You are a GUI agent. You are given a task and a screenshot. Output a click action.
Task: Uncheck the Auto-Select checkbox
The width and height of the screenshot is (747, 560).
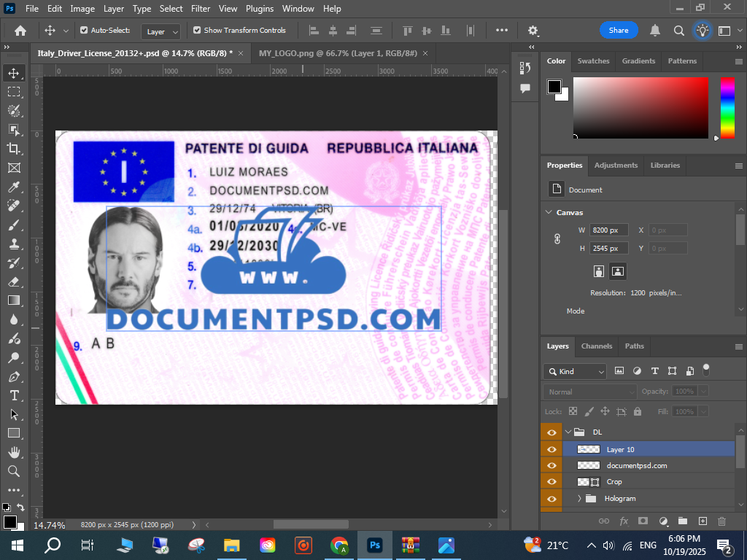click(84, 31)
